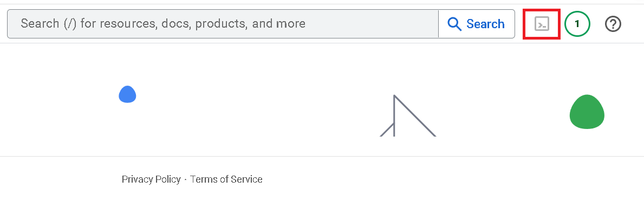The width and height of the screenshot is (644, 200).
Task: Click the red-outlined terminal prompt button
Action: 541,24
